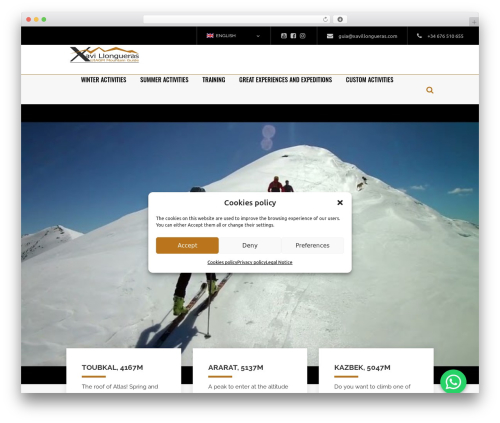Click the browser address bar
This screenshot has height=423, width=500.
tap(236, 19)
